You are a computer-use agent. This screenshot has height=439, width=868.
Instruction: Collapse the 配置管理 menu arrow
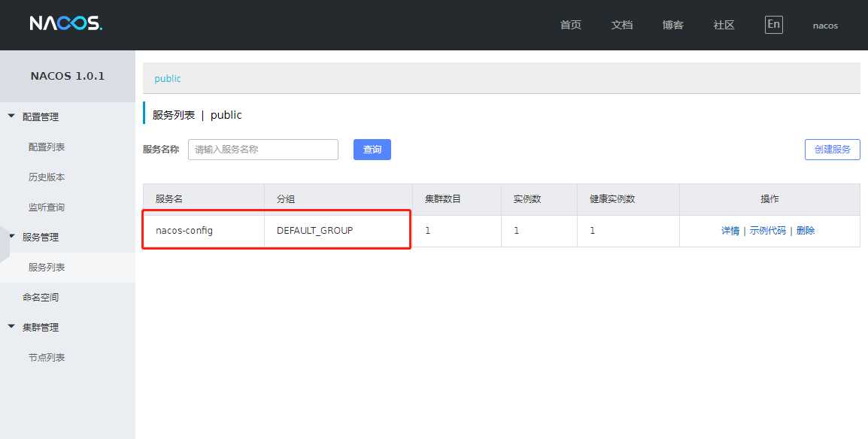click(11, 116)
